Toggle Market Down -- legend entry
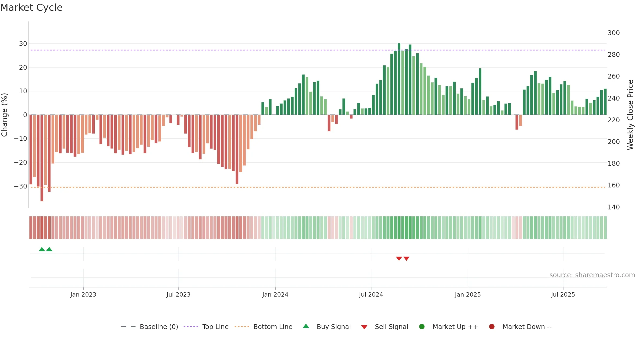This screenshot has width=644, height=362. coord(520,327)
